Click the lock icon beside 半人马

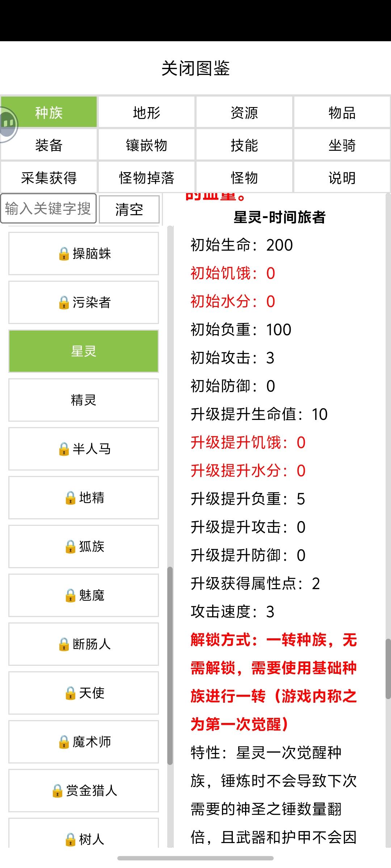click(64, 449)
